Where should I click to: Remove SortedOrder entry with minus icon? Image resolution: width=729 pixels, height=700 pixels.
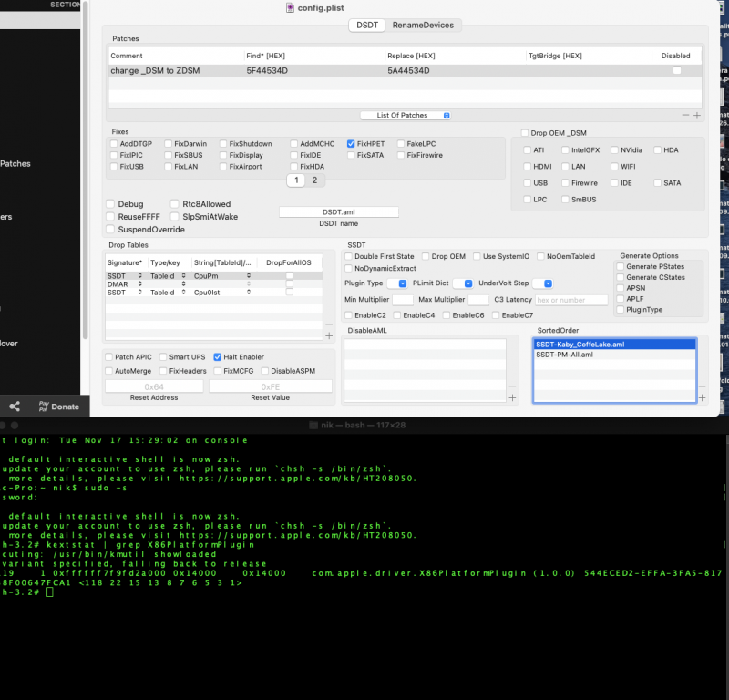click(702, 386)
